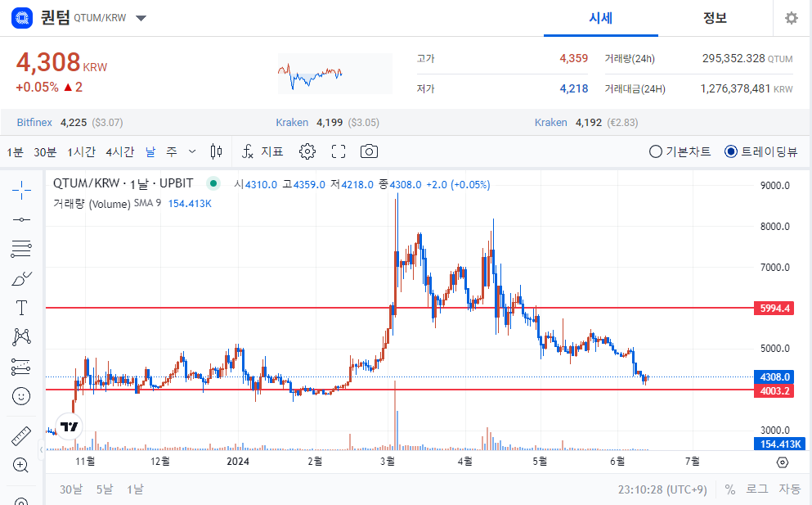The image size is (812, 505).
Task: Select the 5994.4 red horizontal line label
Action: click(774, 309)
